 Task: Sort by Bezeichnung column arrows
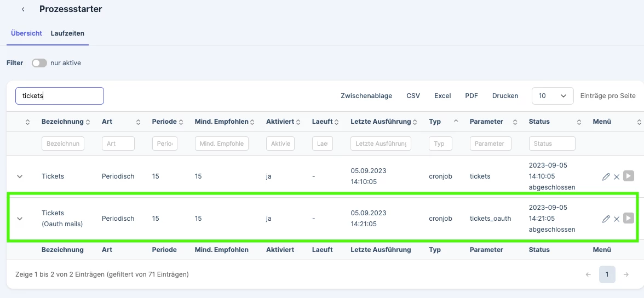pos(88,122)
